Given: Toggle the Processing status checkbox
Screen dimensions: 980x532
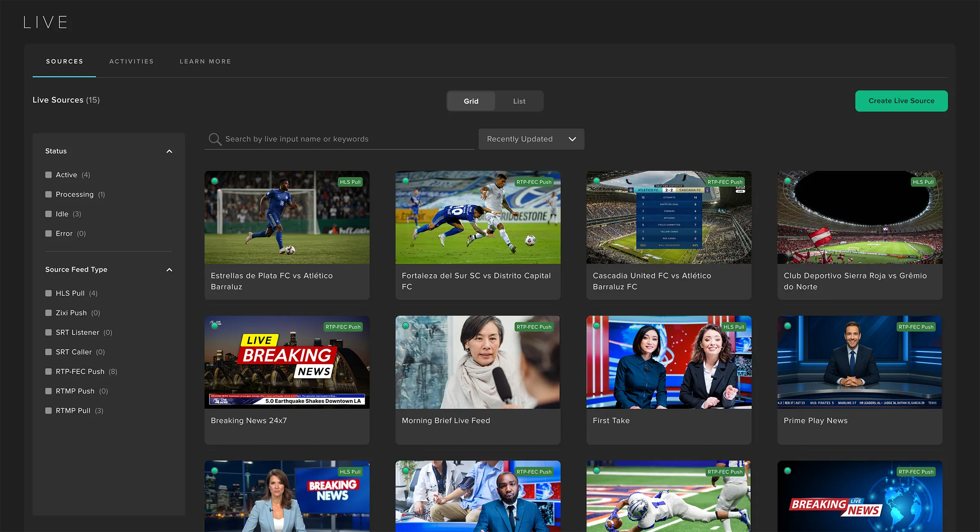Looking at the screenshot, I should [x=49, y=194].
